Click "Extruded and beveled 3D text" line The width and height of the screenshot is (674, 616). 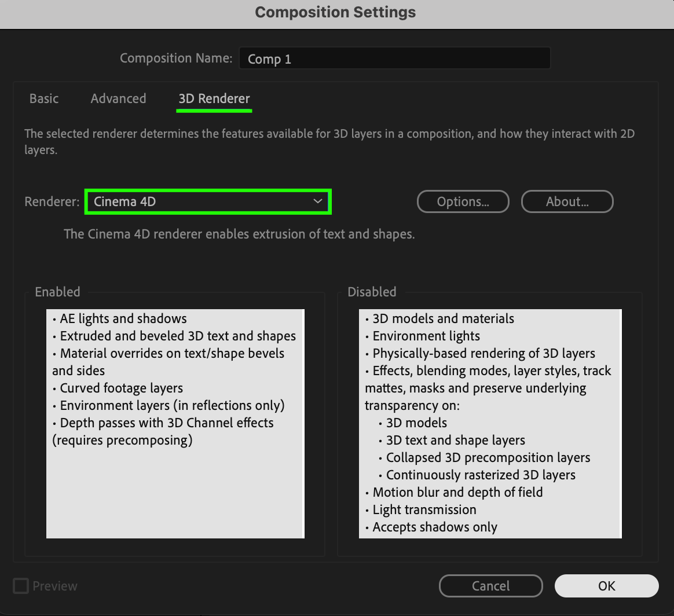pos(177,336)
